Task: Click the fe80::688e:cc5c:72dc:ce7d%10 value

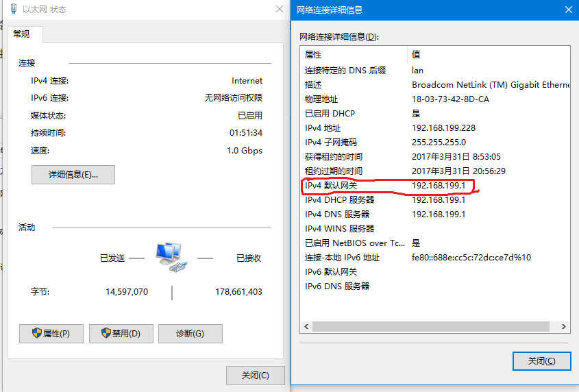Action: click(471, 258)
